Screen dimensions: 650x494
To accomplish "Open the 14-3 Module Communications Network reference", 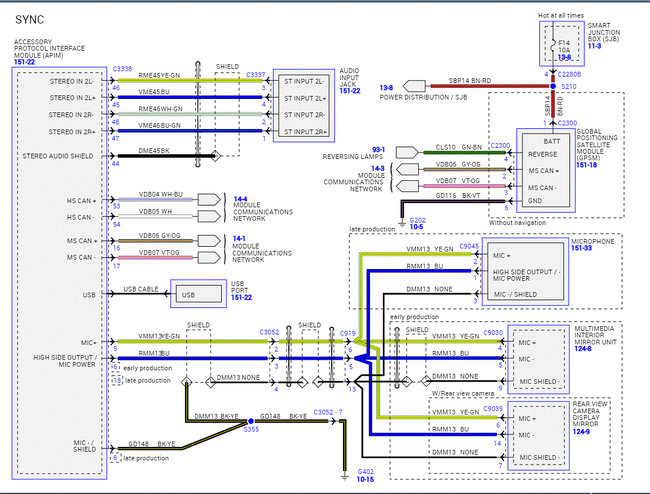I will (378, 168).
